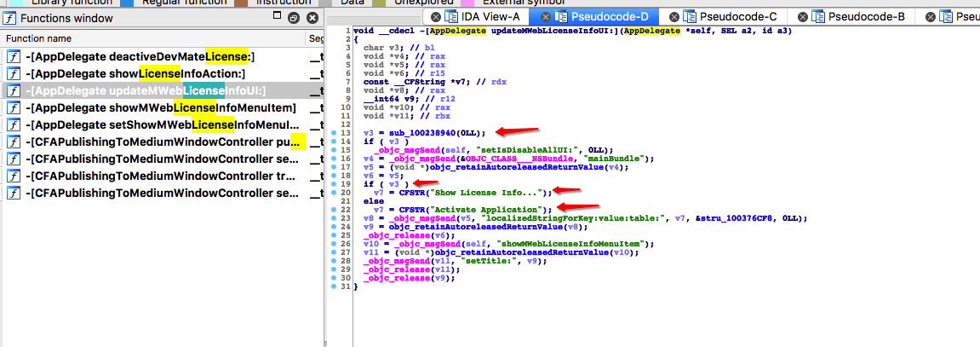Select the first CFAPublishingToMediumWindowController function

point(162,142)
